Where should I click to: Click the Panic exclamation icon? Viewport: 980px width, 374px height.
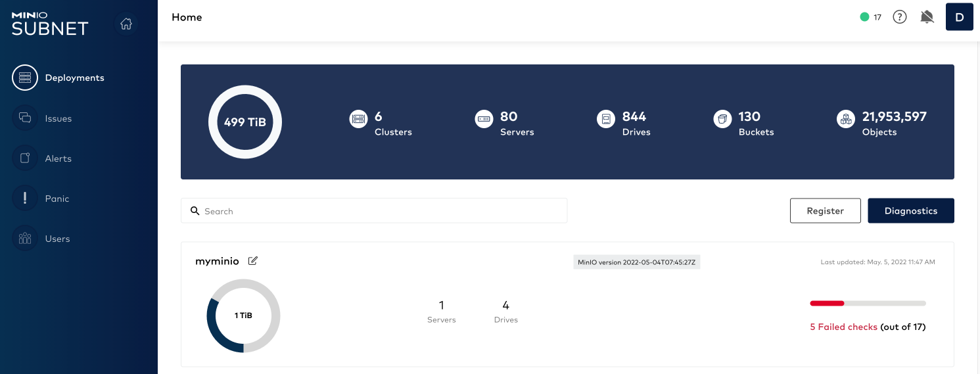coord(25,199)
